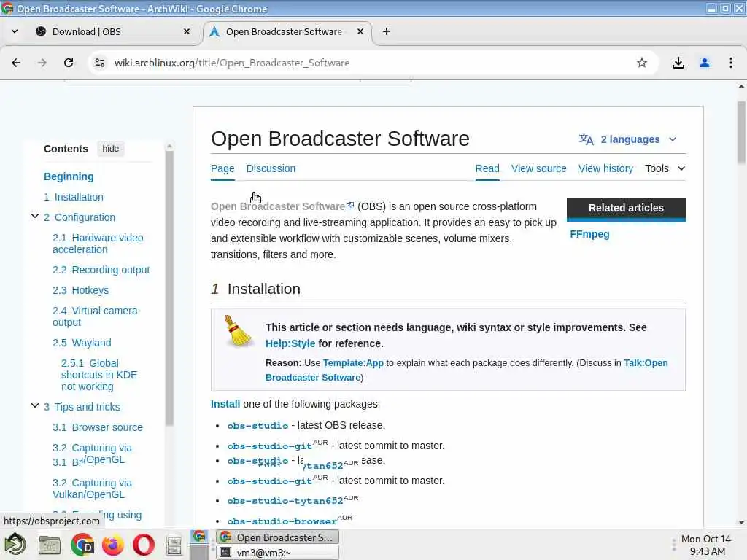View site information icon in address bar
Screen dimensions: 747x560
tap(99, 63)
